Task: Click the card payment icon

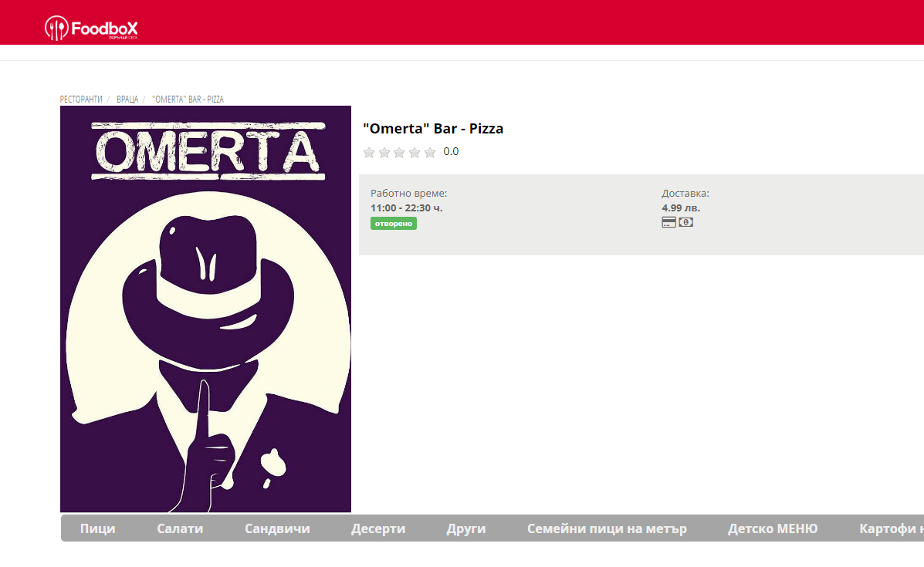Action: click(668, 222)
